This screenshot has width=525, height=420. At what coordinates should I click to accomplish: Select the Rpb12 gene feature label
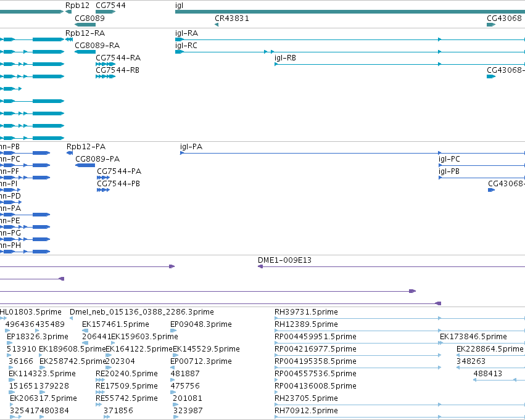point(77,6)
